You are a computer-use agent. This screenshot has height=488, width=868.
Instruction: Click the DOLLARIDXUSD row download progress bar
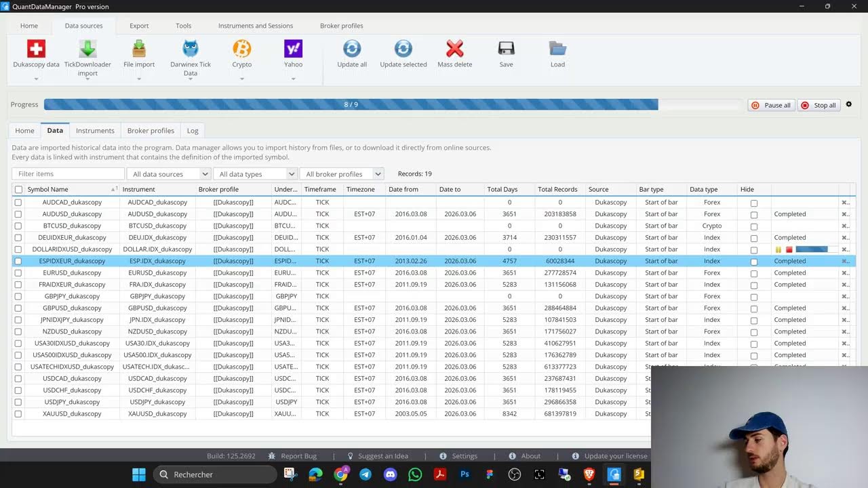click(x=816, y=249)
